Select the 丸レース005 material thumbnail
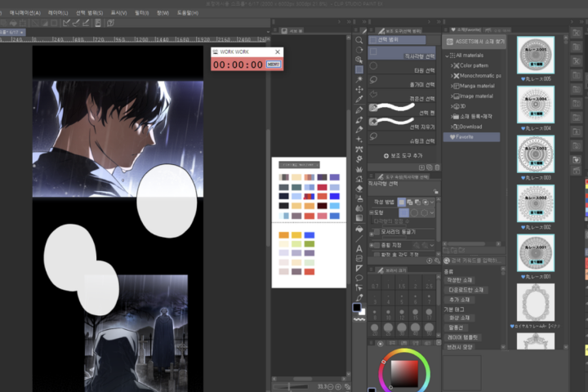Viewport: 588px width, 392px height. (536, 55)
